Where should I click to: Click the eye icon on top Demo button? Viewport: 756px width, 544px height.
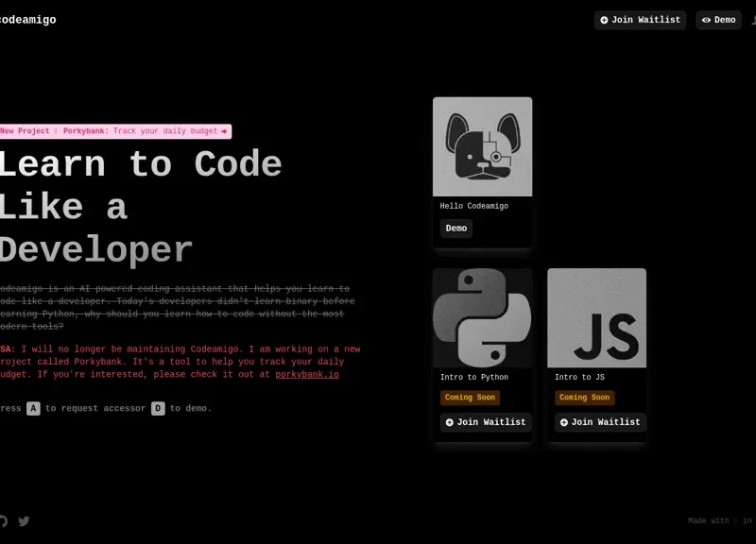[x=706, y=20]
